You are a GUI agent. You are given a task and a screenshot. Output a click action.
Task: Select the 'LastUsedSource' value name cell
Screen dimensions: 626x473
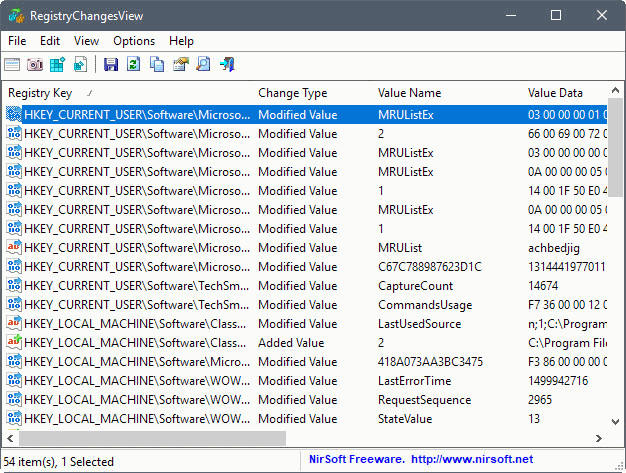(x=420, y=324)
